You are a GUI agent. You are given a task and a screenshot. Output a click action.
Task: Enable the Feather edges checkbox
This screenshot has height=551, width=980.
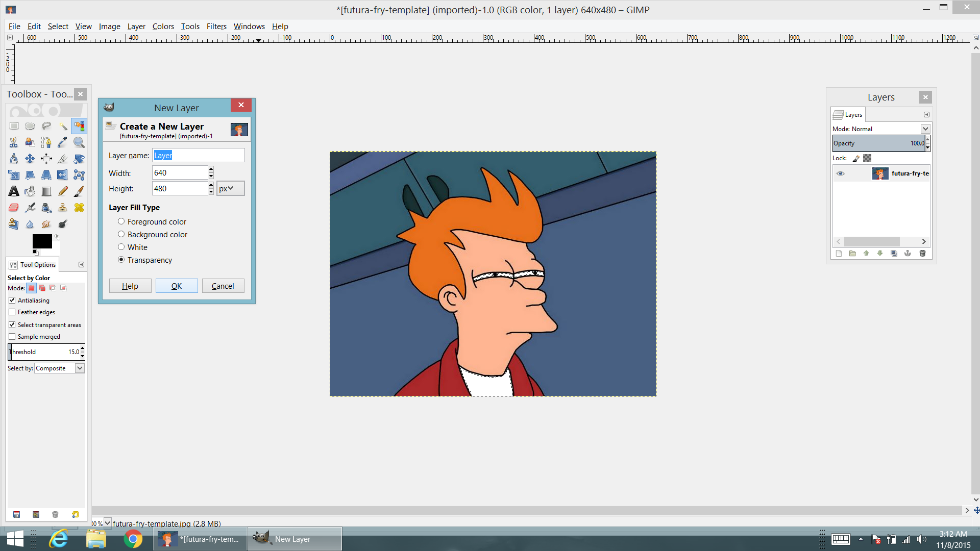pyautogui.click(x=12, y=312)
